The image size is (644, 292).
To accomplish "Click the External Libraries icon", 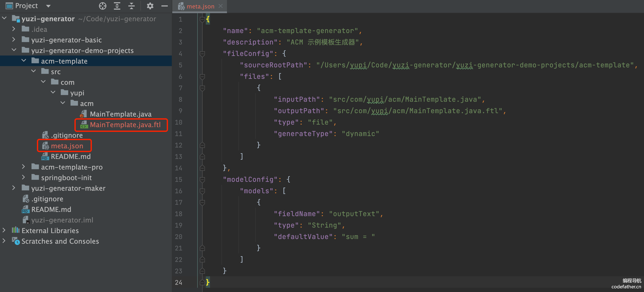I will tap(15, 230).
